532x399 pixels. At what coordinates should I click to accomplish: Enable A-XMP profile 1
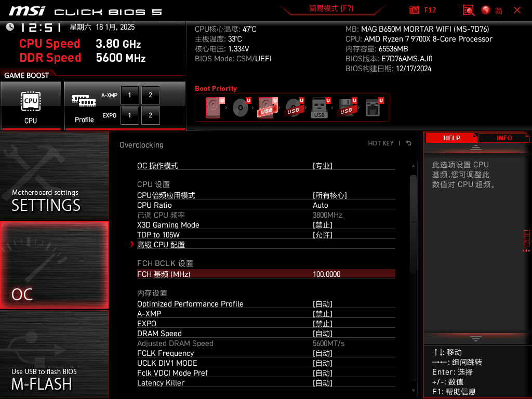pyautogui.click(x=129, y=95)
